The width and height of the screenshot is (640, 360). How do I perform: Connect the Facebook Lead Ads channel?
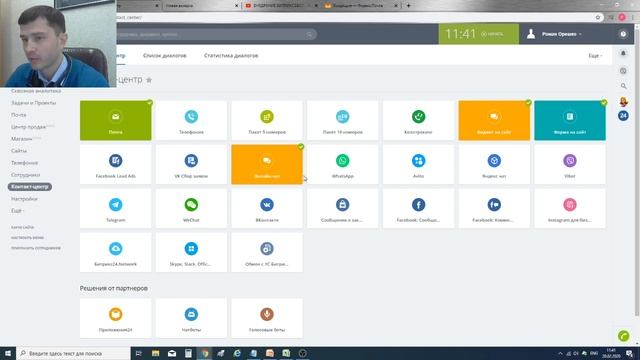[x=116, y=164]
